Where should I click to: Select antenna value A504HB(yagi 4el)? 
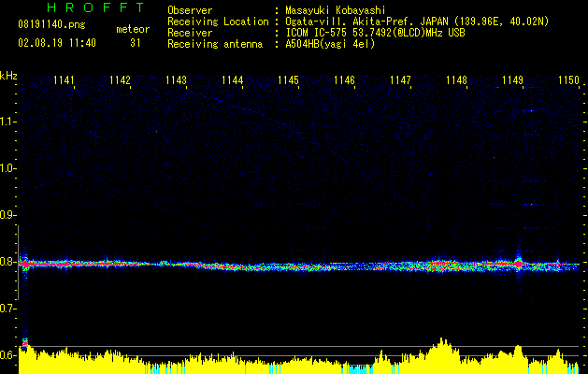(330, 44)
